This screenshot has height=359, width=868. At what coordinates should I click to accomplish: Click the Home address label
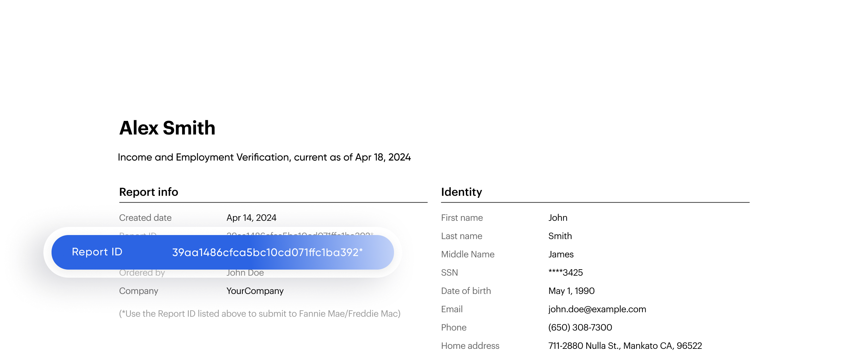pos(470,346)
